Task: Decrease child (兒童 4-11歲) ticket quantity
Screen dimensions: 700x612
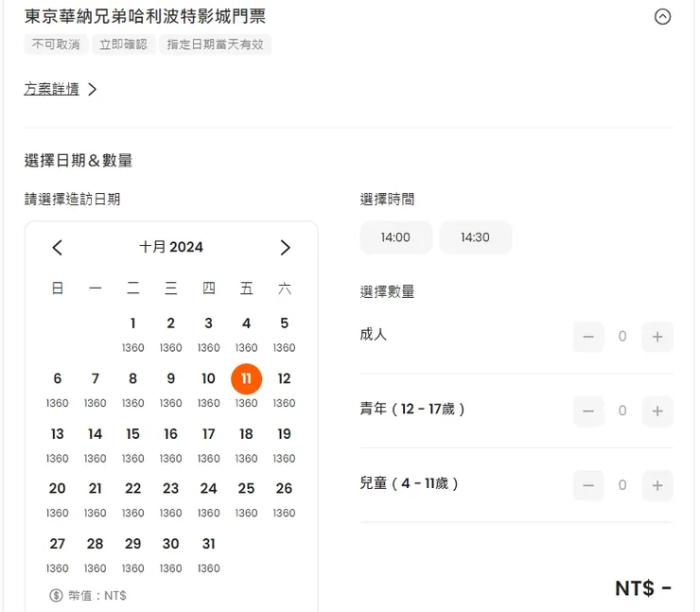Action: (x=588, y=485)
